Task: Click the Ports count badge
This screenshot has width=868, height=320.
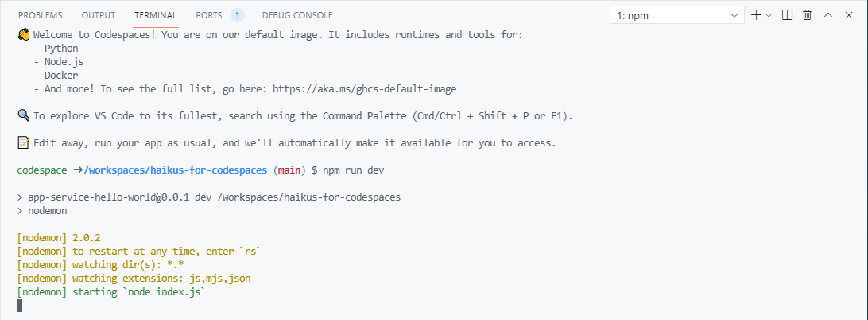Action: point(238,15)
